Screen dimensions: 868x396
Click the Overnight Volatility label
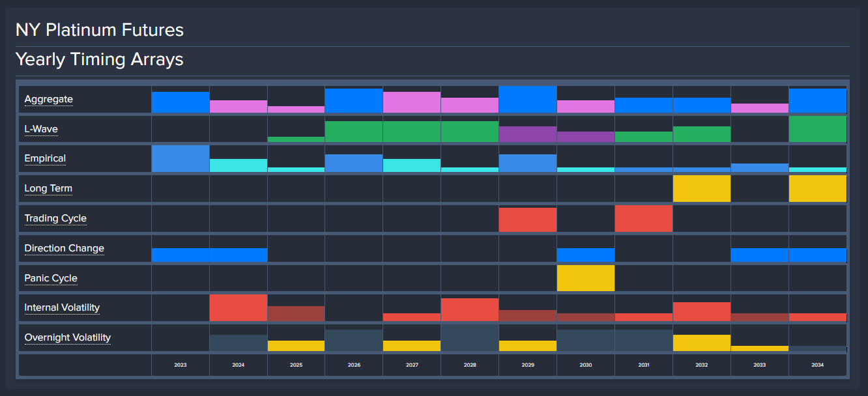(67, 337)
